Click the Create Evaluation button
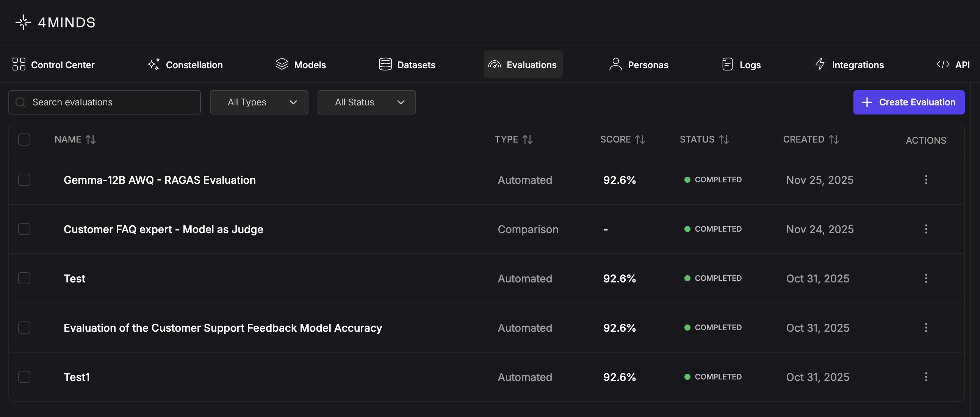 pyautogui.click(x=908, y=102)
